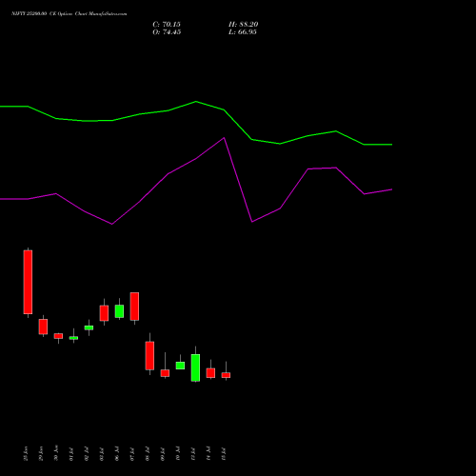This screenshot has height=476, width=476.
Task: Click the red candle for 03 Jul
Action: point(104,313)
